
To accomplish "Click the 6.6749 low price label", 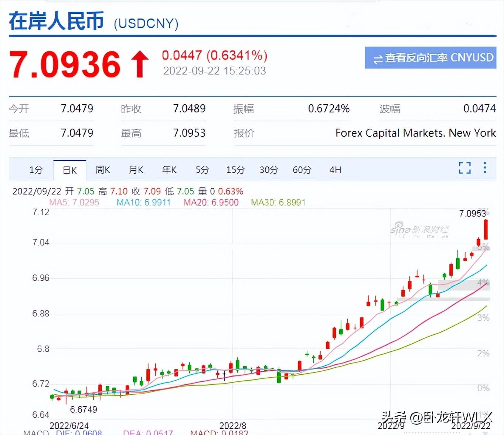I will click(x=84, y=409).
